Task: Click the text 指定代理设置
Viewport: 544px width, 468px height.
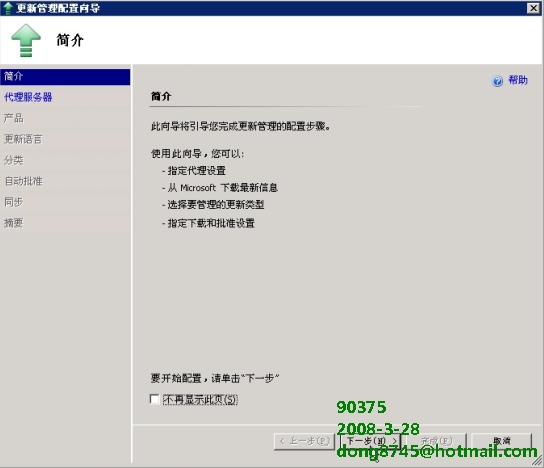Action: pos(197,170)
